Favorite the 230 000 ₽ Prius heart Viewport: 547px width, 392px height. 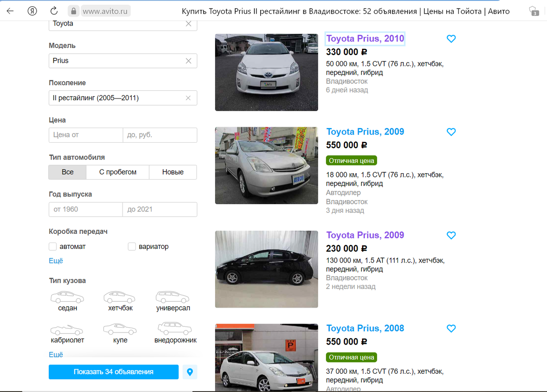[451, 235]
